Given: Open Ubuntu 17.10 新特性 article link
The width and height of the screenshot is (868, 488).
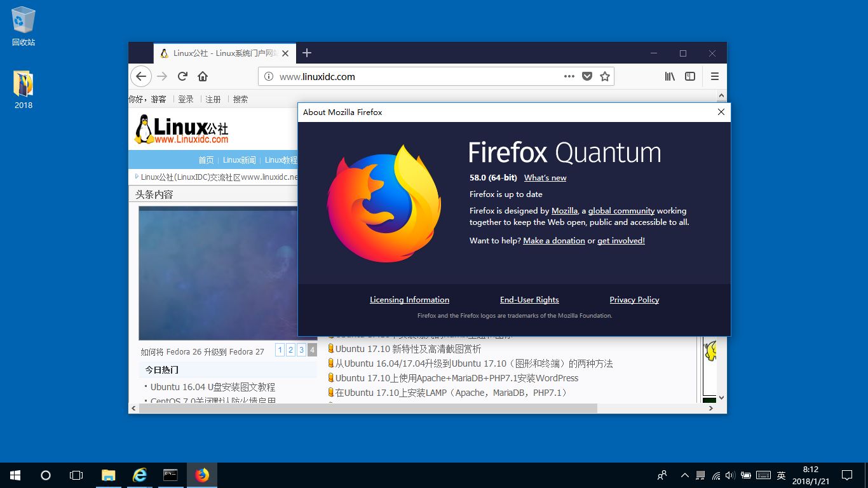Looking at the screenshot, I should [x=409, y=349].
